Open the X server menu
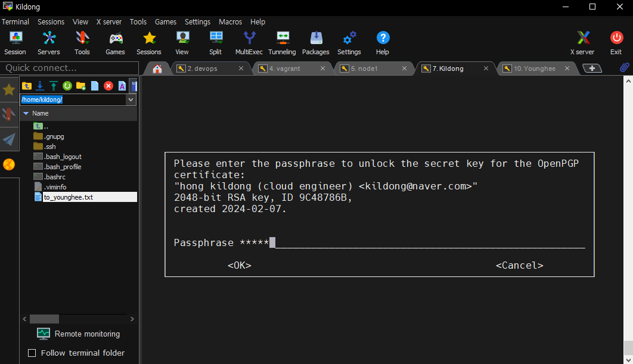 109,22
